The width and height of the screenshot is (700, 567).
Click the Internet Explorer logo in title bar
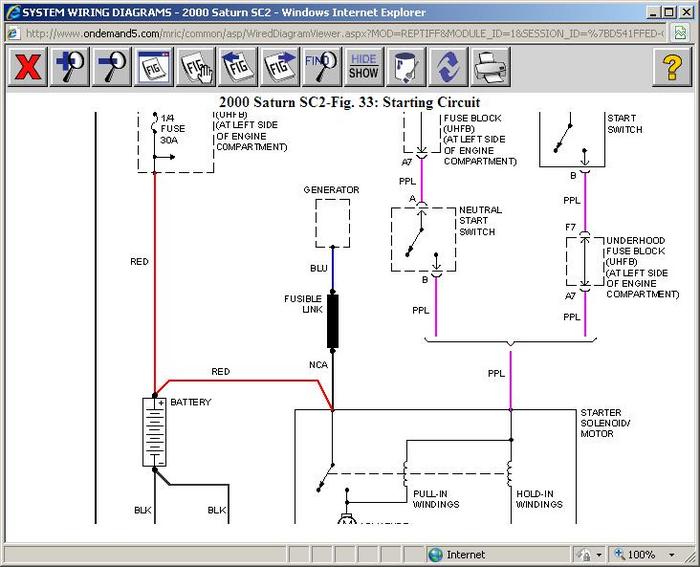tap(13, 12)
